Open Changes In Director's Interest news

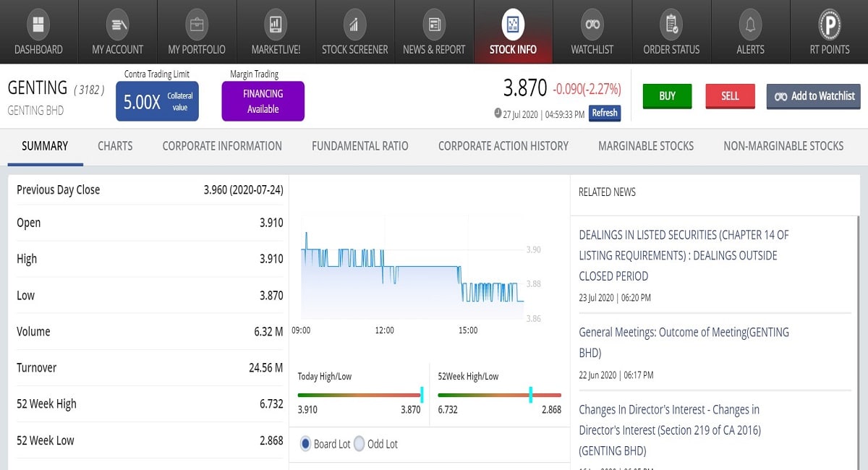click(670, 430)
